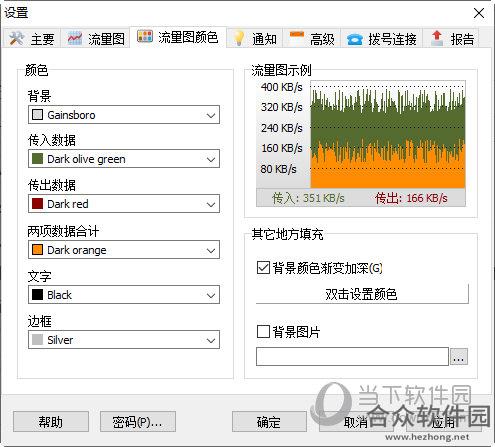Open the 两项数据合计 Dark orange dropdown
The width and height of the screenshot is (495, 447).
[x=124, y=250]
